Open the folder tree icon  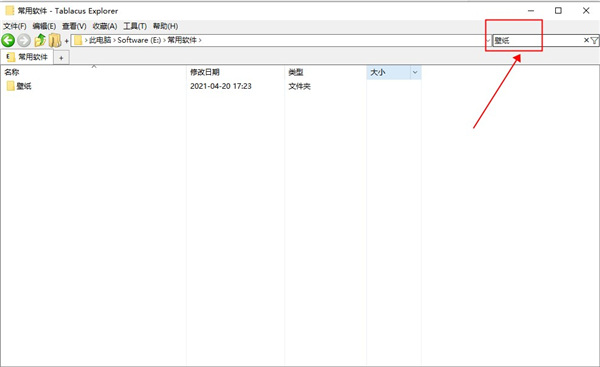[55, 40]
